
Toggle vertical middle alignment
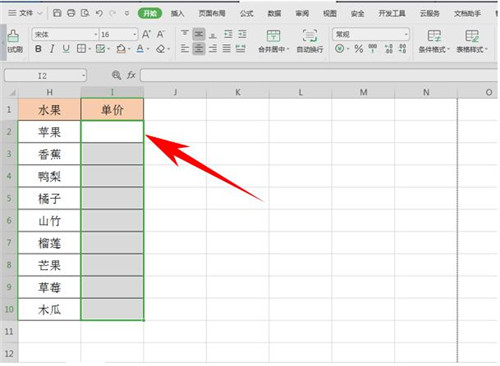coord(199,34)
